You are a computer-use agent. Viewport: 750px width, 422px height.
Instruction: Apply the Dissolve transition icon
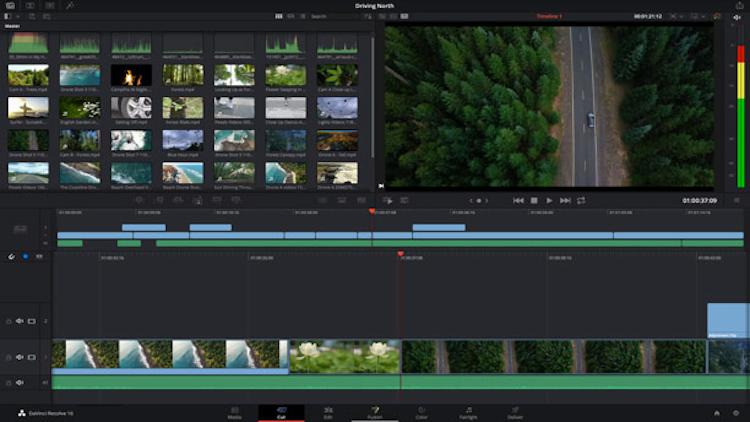tap(342, 200)
